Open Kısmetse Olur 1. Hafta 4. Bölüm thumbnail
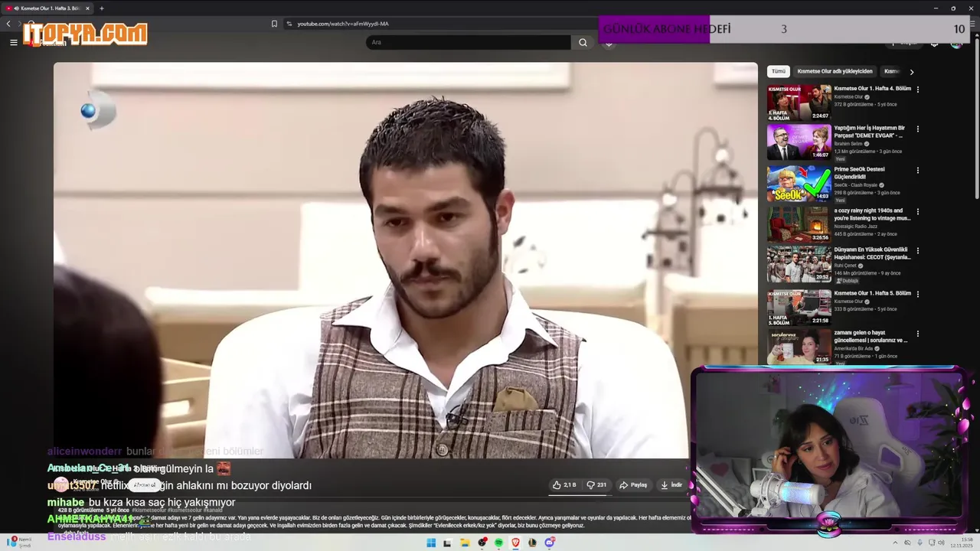Image resolution: width=980 pixels, height=551 pixels. [799, 103]
